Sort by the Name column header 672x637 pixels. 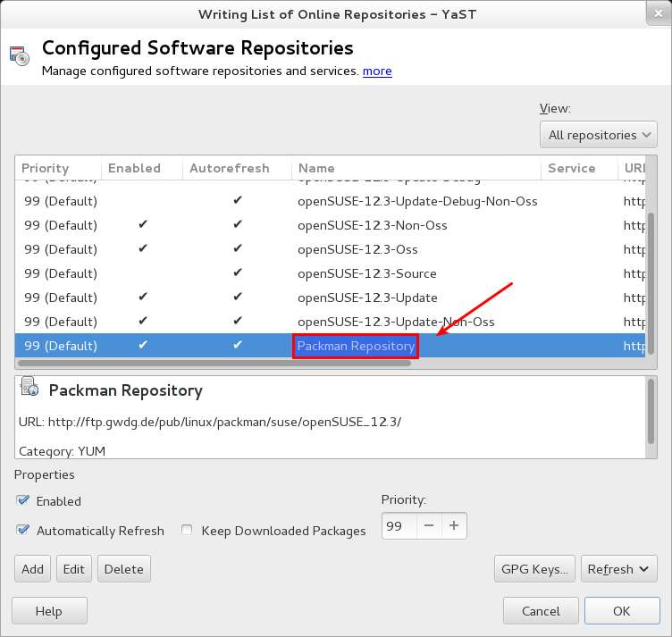click(416, 168)
